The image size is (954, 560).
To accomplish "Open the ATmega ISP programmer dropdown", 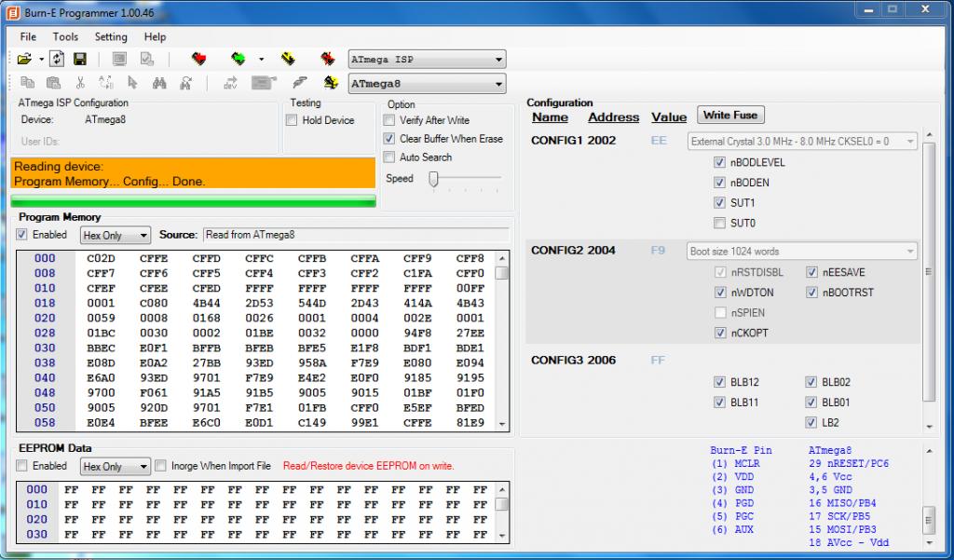I will click(x=427, y=59).
